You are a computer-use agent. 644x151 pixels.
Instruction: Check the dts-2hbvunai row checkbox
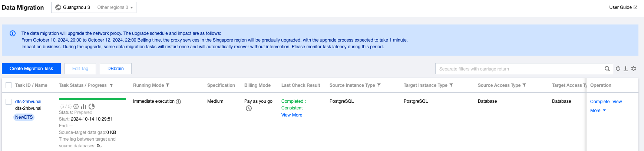[9, 102]
